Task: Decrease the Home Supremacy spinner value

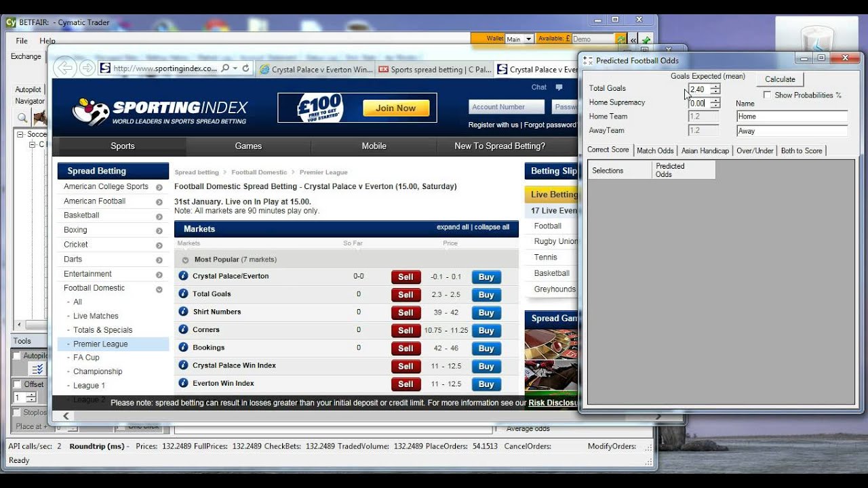Action: point(715,106)
